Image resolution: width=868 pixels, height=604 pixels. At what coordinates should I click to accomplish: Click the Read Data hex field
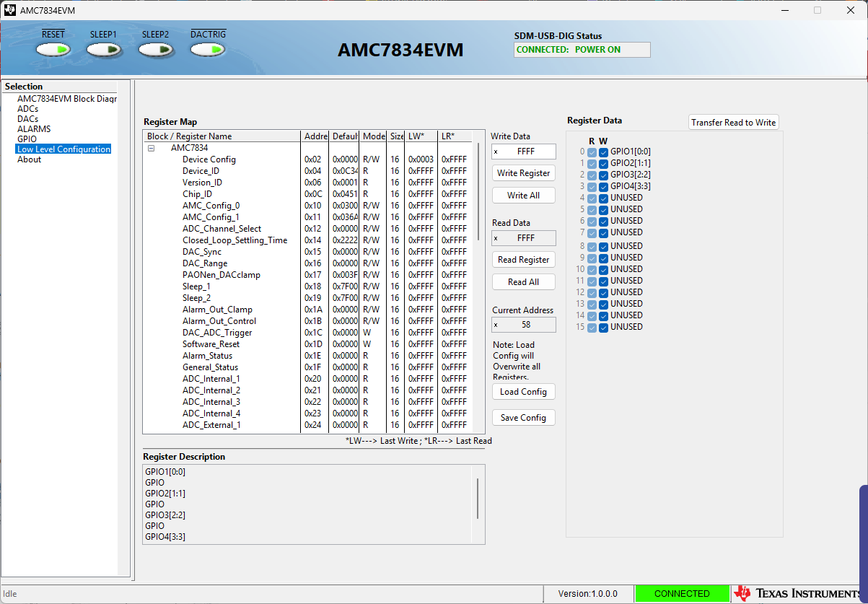[x=524, y=238]
